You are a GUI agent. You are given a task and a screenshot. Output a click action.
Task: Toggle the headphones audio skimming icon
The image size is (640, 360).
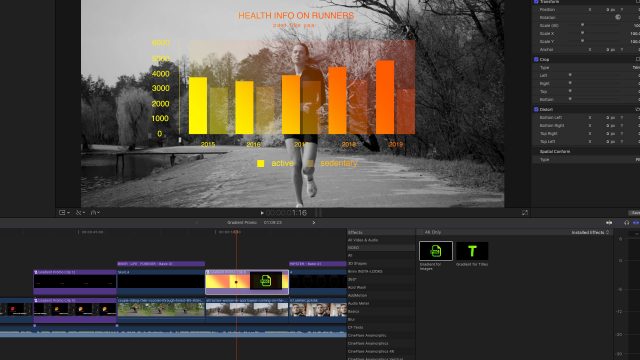pyautogui.click(x=627, y=222)
